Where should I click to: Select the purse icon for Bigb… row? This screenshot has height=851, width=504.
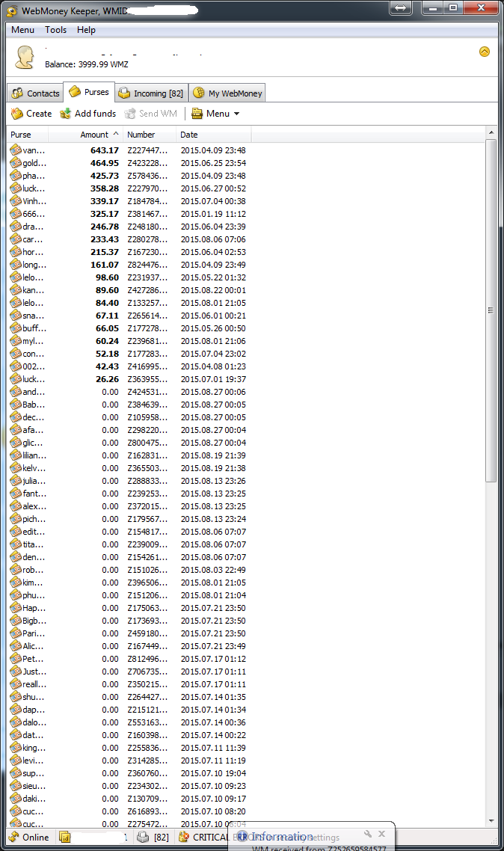[16, 621]
